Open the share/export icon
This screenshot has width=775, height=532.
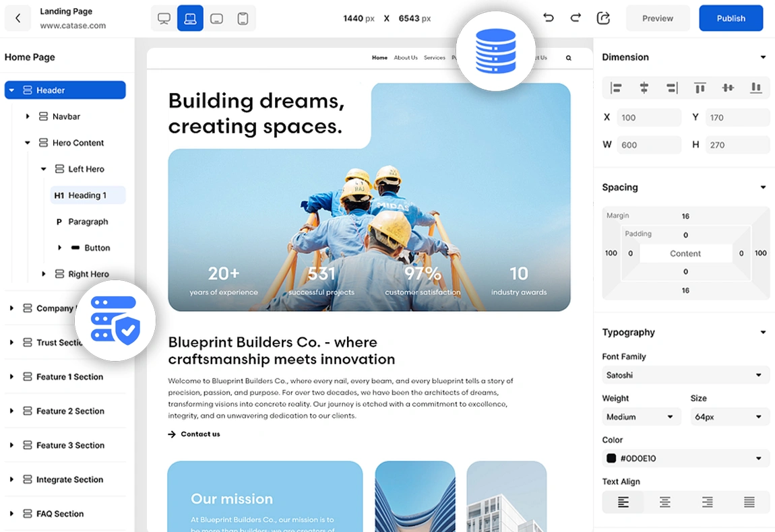[603, 18]
